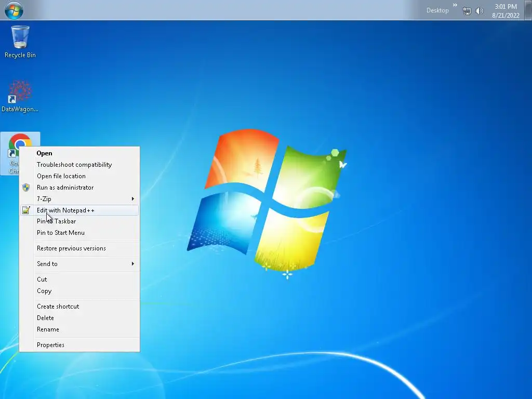
Task: Select Create shortcut
Action: pyautogui.click(x=79, y=307)
